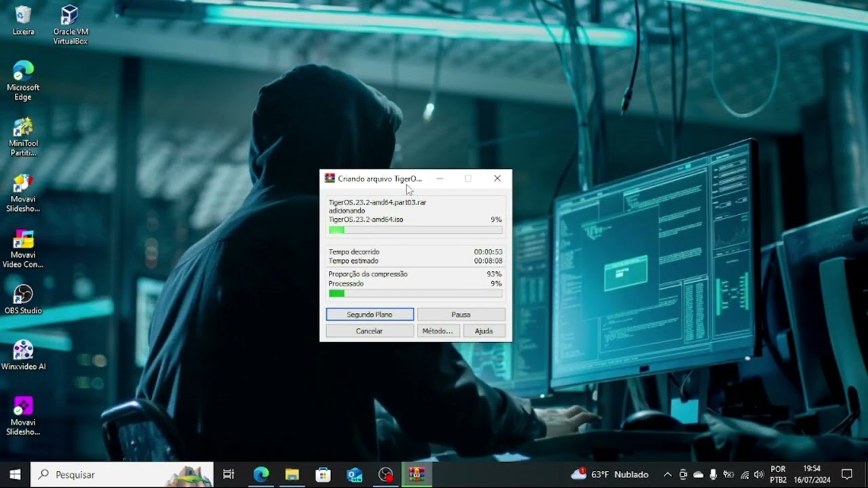Open Oracle VM VirtualBox desktop shortcut

[71, 24]
